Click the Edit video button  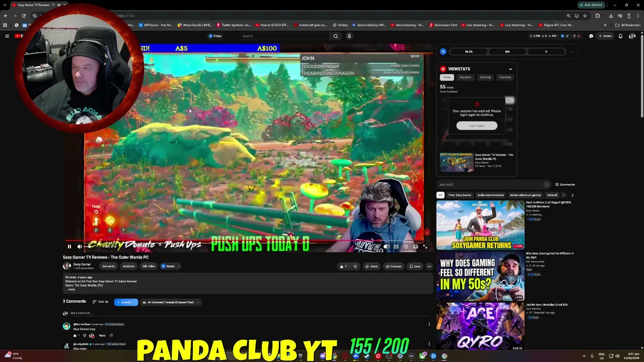point(148,266)
